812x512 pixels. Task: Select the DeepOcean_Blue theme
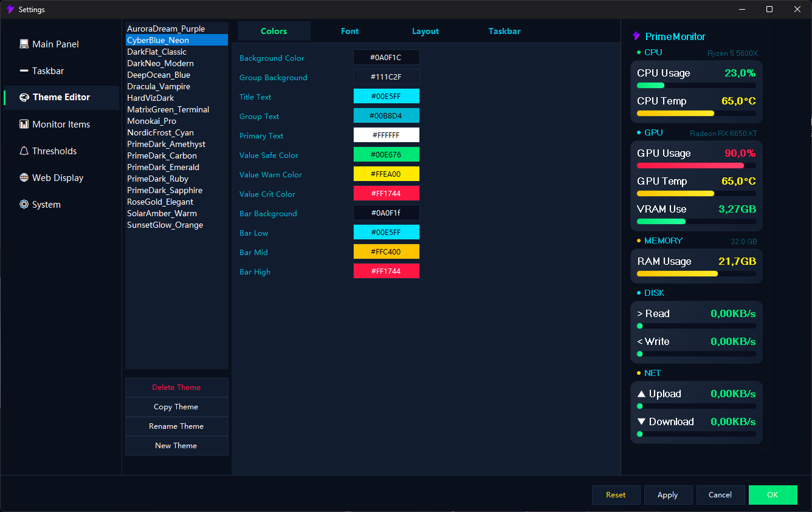pyautogui.click(x=176, y=75)
